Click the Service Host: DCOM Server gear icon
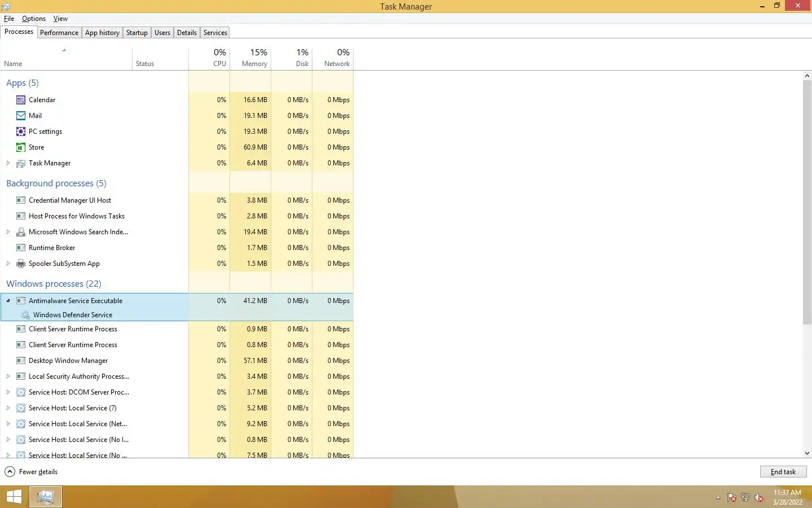Screen dimensions: 812x508 (x=21, y=392)
